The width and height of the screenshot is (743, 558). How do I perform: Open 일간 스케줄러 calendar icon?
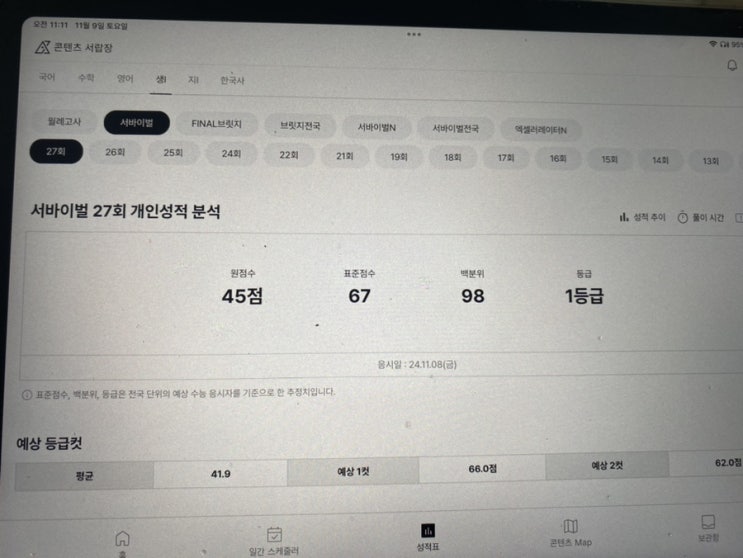tap(274, 534)
